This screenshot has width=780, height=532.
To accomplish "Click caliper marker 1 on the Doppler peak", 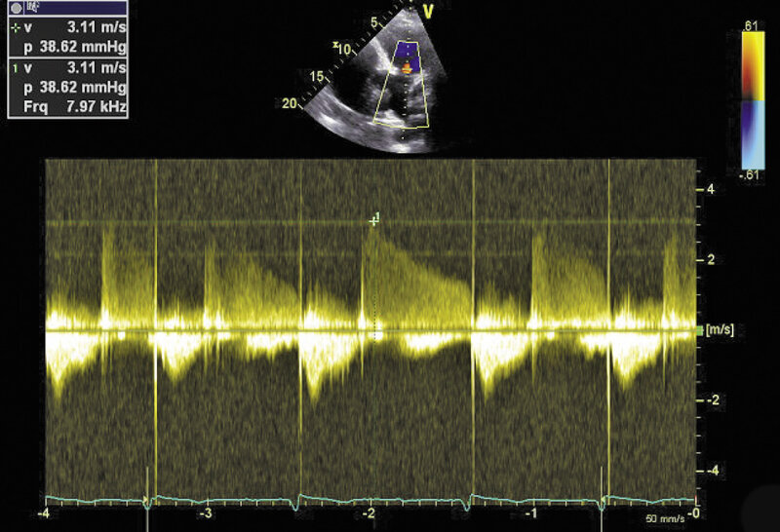I will [374, 220].
